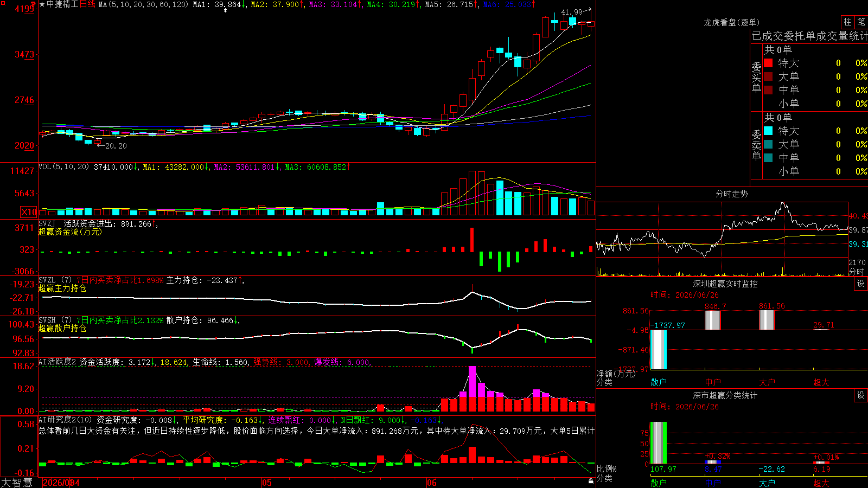Click the X10 volume scale box
The image size is (868, 488).
coord(29,212)
